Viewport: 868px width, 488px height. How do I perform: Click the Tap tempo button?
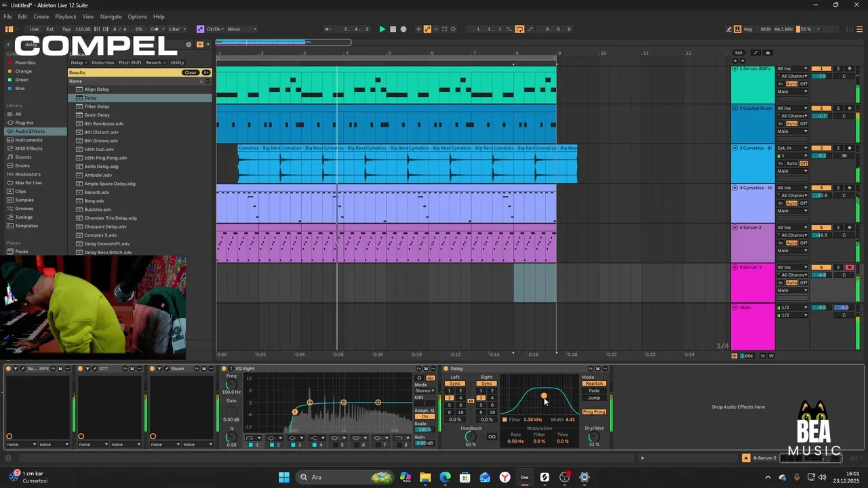pyautogui.click(x=66, y=29)
